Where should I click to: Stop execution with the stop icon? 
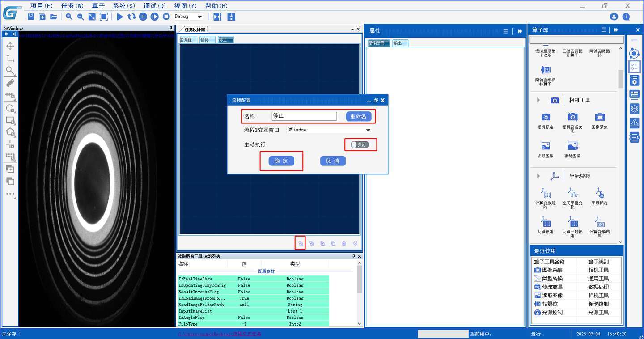coord(166,17)
